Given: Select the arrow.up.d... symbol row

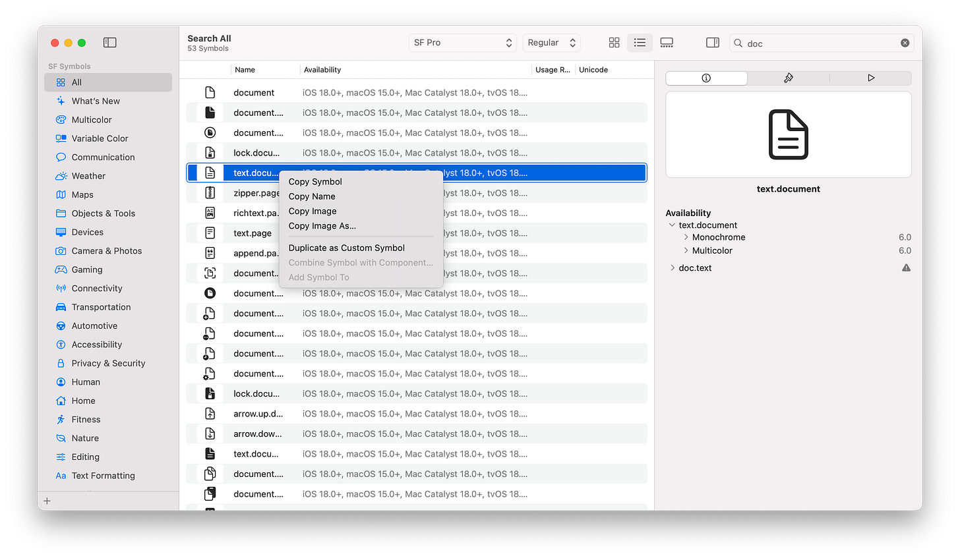Looking at the screenshot, I should click(x=417, y=414).
